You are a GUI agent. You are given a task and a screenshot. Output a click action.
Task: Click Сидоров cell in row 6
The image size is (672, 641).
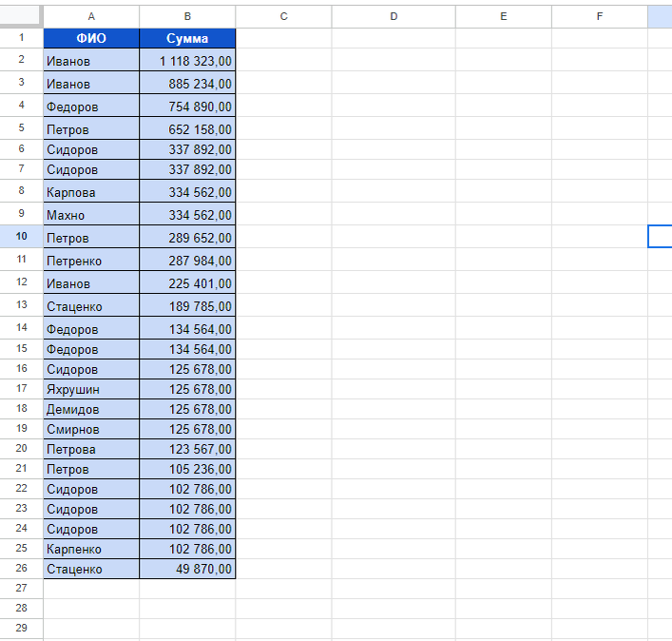[91, 149]
